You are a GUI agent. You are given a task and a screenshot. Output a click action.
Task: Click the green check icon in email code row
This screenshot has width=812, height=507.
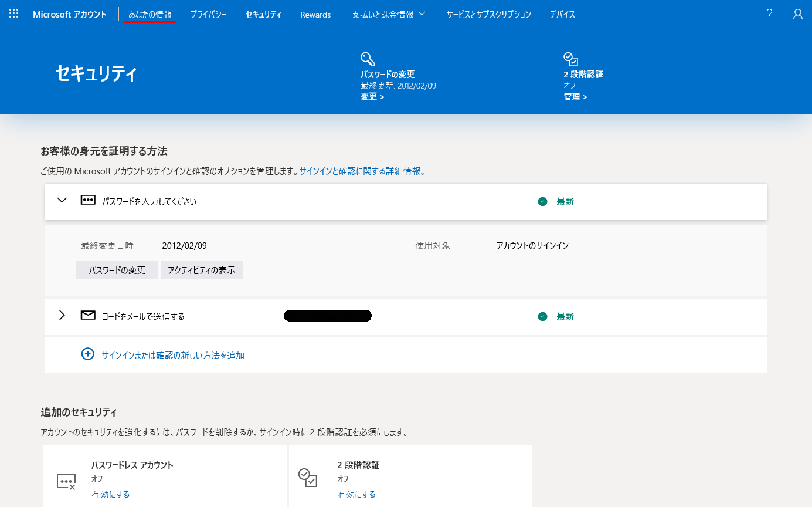tap(542, 316)
